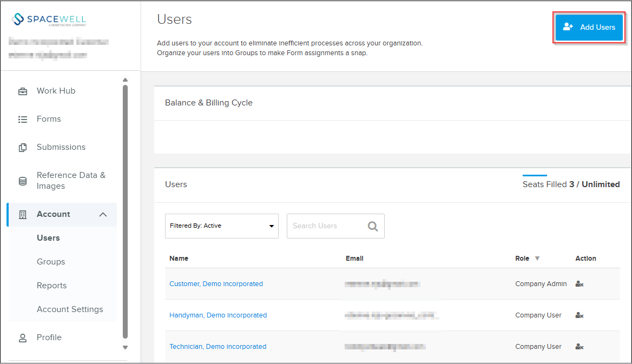
Task: Click the Account label in sidebar
Action: click(53, 214)
